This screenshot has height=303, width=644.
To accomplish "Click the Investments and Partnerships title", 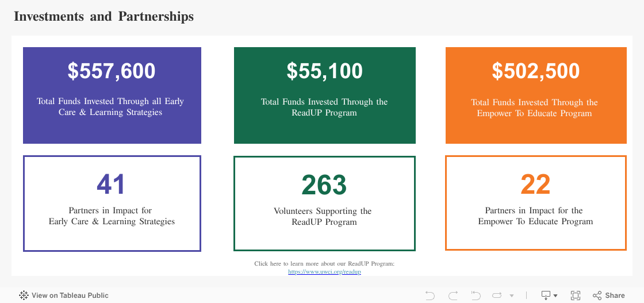I will [103, 17].
